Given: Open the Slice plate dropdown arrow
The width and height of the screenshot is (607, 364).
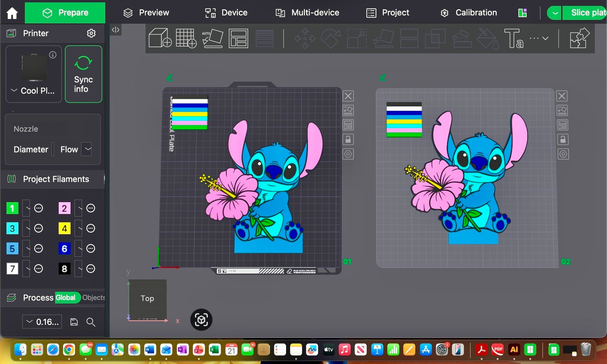Looking at the screenshot, I should click(x=555, y=13).
